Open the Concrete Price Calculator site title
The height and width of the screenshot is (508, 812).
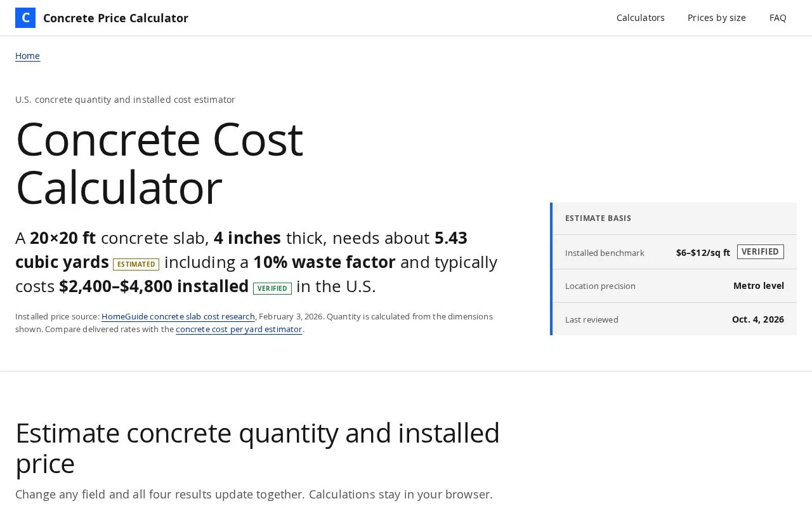(x=115, y=18)
